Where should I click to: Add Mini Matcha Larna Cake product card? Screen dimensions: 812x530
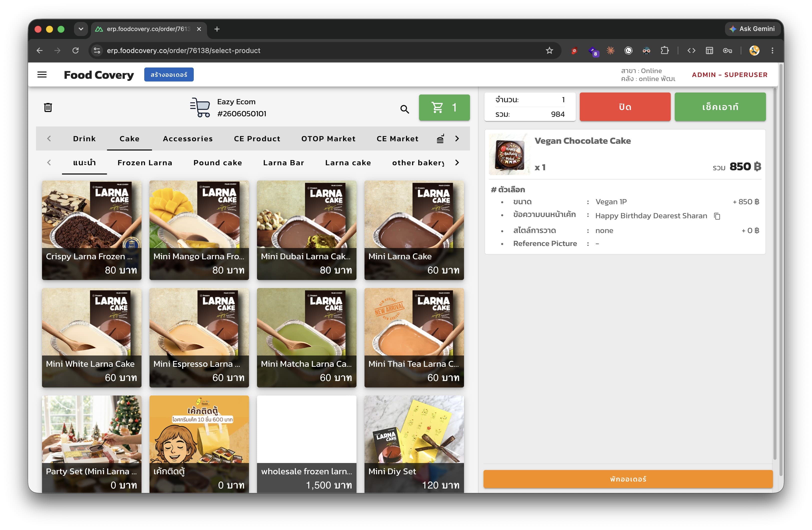point(307,338)
